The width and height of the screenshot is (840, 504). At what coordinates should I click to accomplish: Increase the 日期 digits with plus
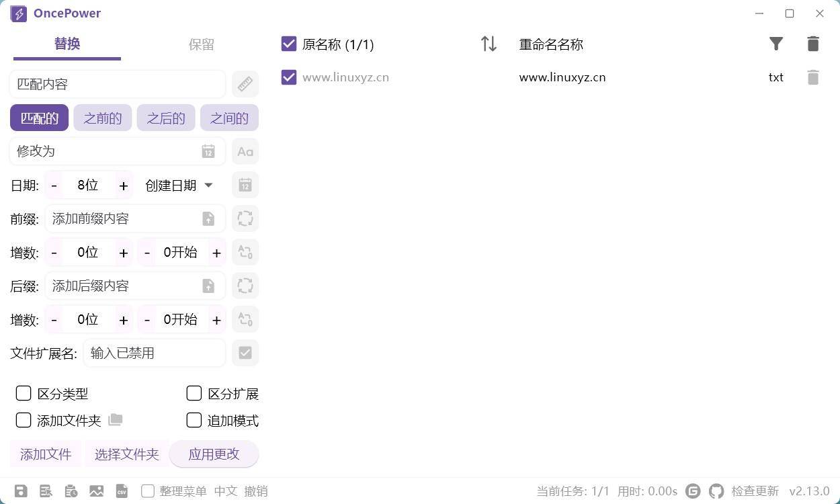click(123, 185)
